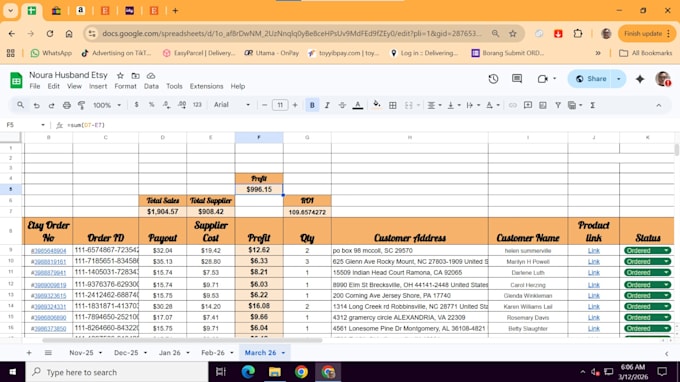
Task: Toggle strikethrough formatting
Action: 342,105
